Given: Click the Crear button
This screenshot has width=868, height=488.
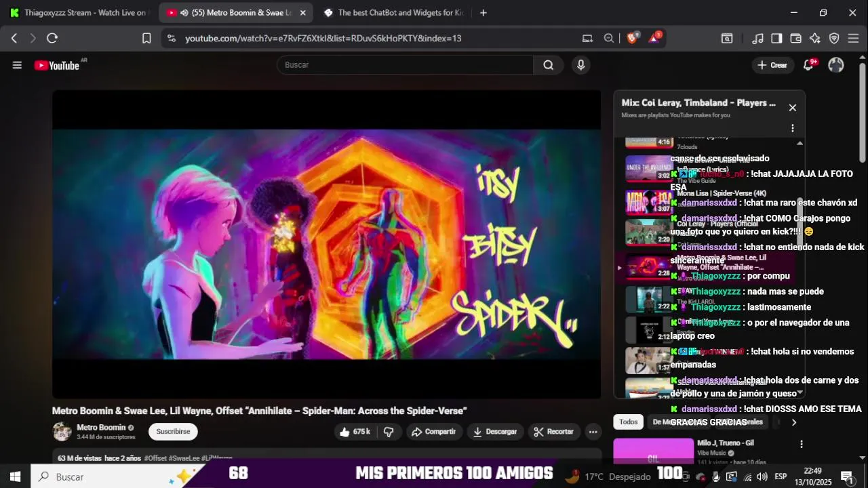Looking at the screenshot, I should coord(772,65).
